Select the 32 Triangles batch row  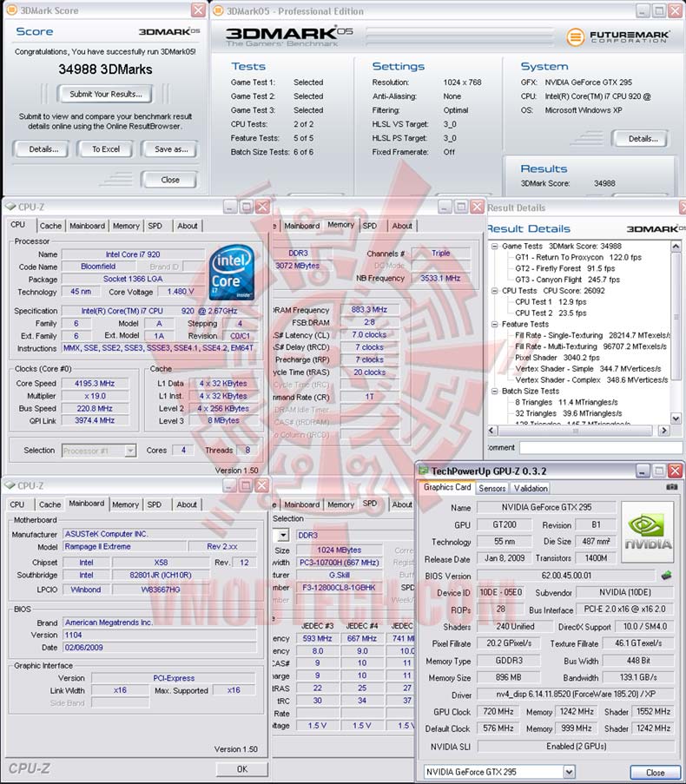click(x=568, y=413)
